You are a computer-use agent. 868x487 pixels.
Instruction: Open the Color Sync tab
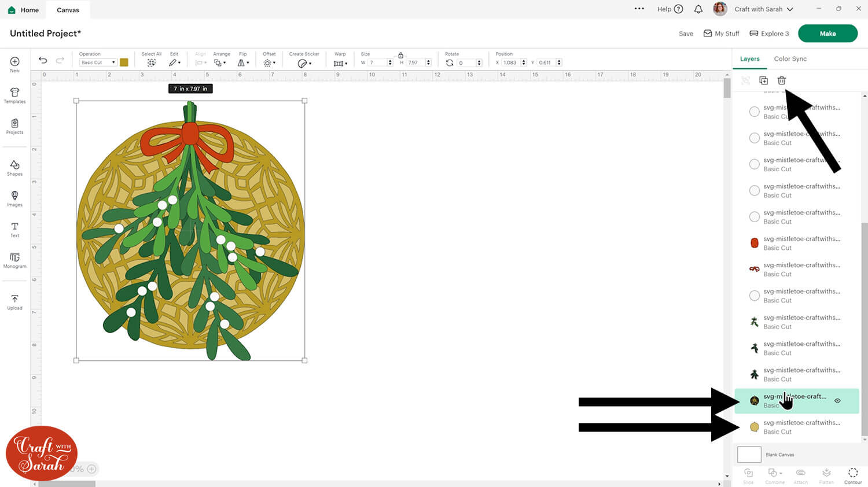click(x=790, y=59)
